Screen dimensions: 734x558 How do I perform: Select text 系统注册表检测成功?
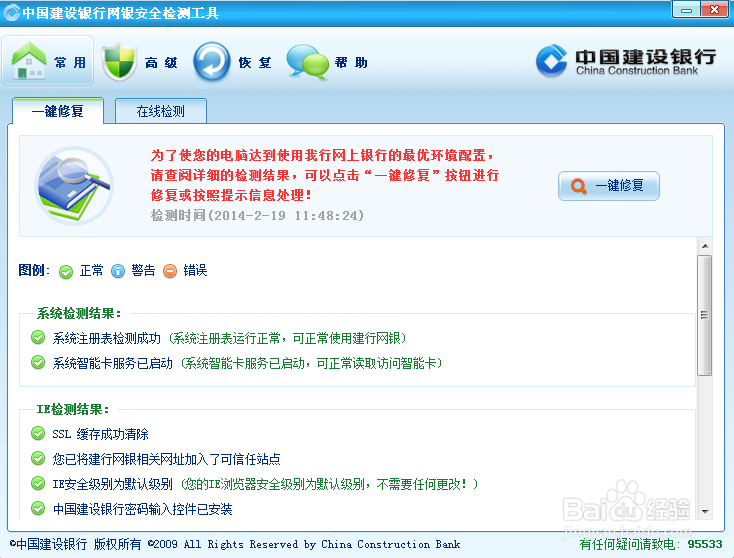[x=107, y=338]
